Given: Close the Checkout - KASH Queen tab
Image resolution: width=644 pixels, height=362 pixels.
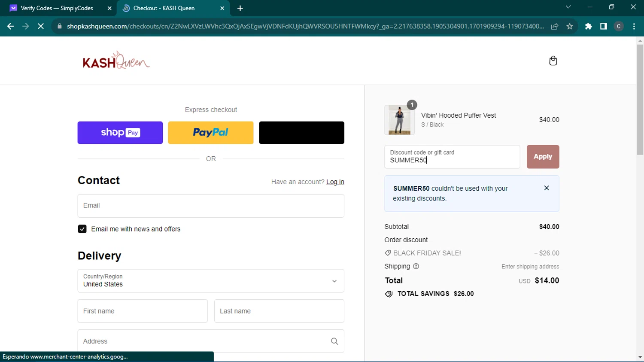Looking at the screenshot, I should click(x=222, y=8).
